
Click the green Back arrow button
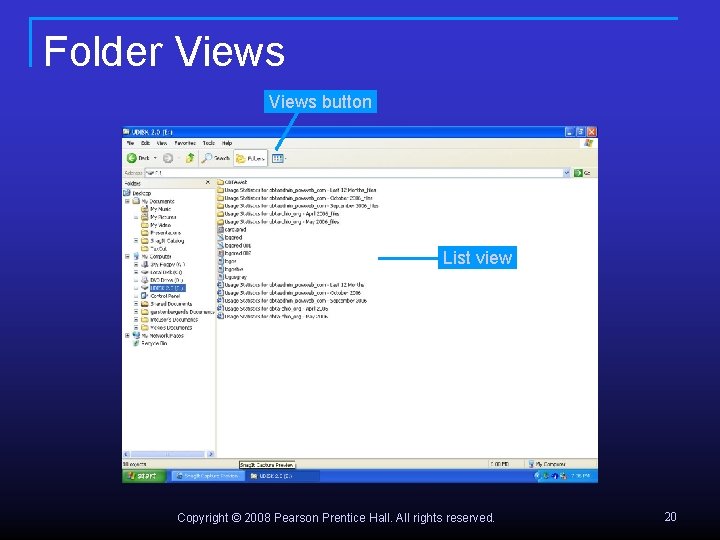[132, 158]
